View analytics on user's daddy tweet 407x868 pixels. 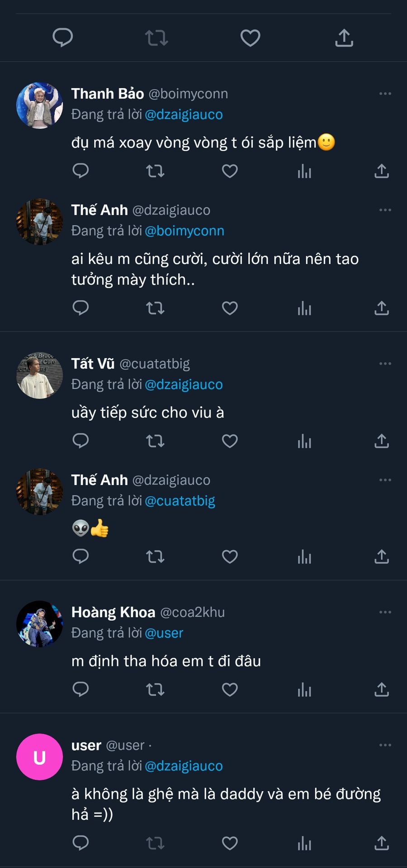(304, 843)
